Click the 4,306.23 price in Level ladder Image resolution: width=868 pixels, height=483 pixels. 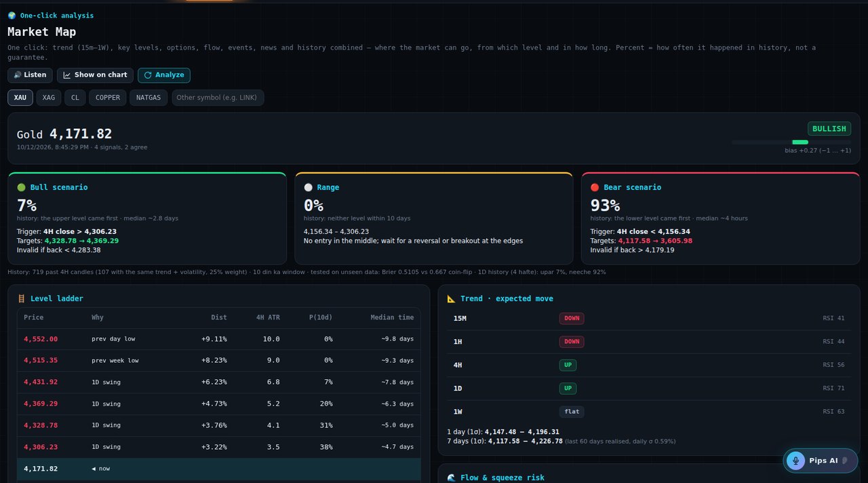tap(41, 447)
